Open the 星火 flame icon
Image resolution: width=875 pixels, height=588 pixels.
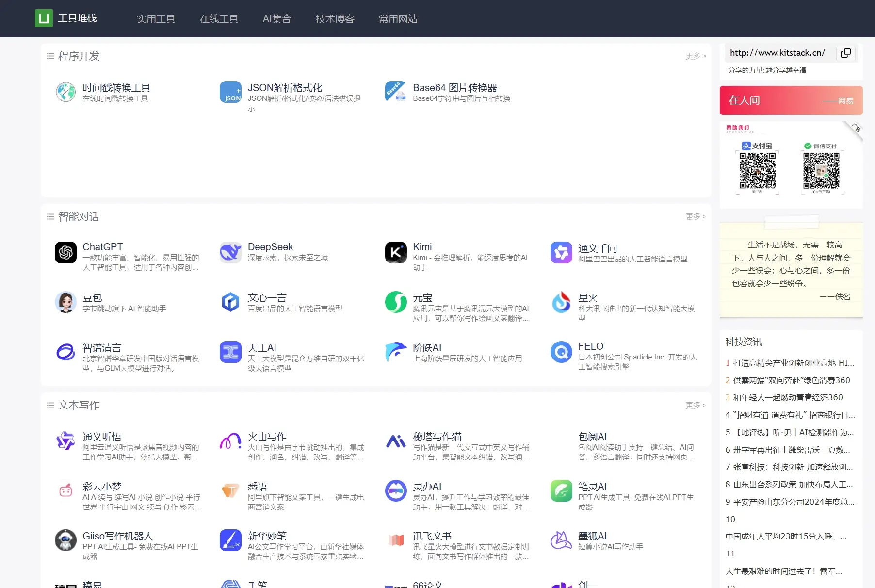[561, 302]
